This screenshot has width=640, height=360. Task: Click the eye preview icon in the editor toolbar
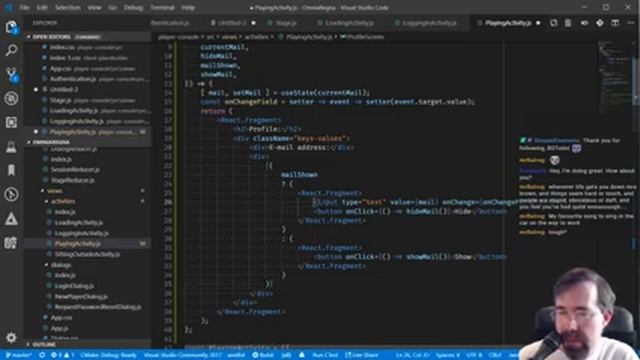point(584,23)
